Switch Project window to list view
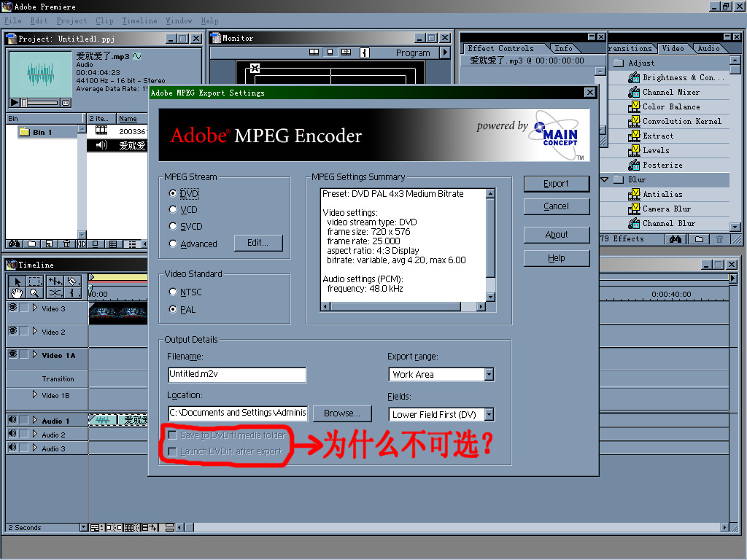 (x=131, y=244)
